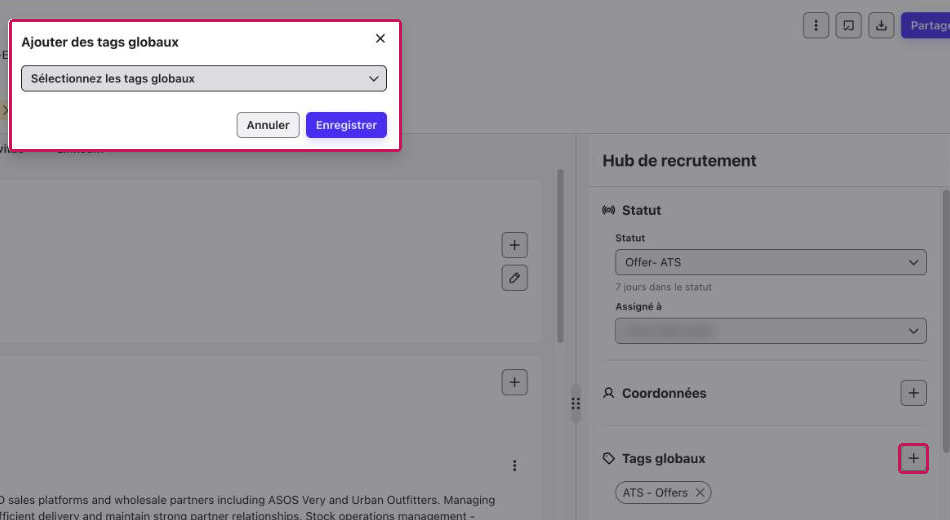Click the comment icon in top bar
Image resolution: width=950 pixels, height=520 pixels.
tap(848, 25)
